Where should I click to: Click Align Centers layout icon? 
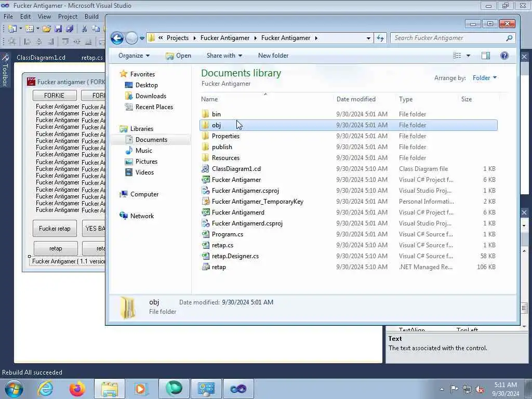click(39, 42)
